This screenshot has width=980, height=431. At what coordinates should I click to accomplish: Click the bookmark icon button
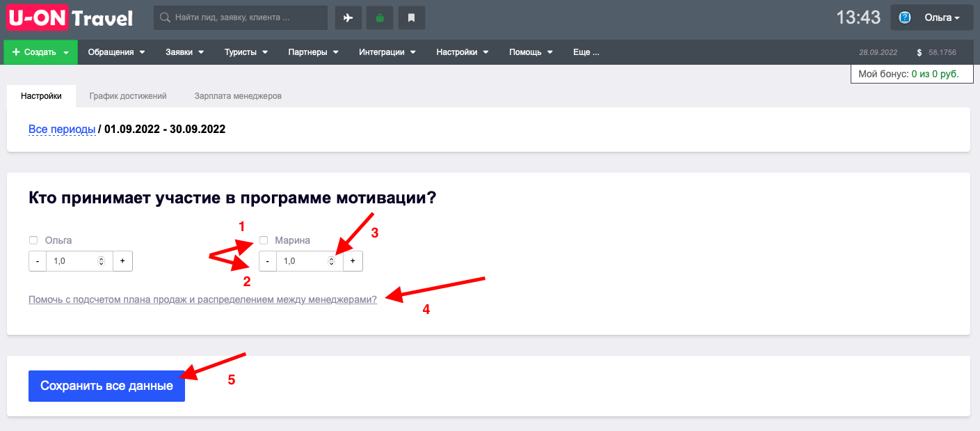point(412,18)
